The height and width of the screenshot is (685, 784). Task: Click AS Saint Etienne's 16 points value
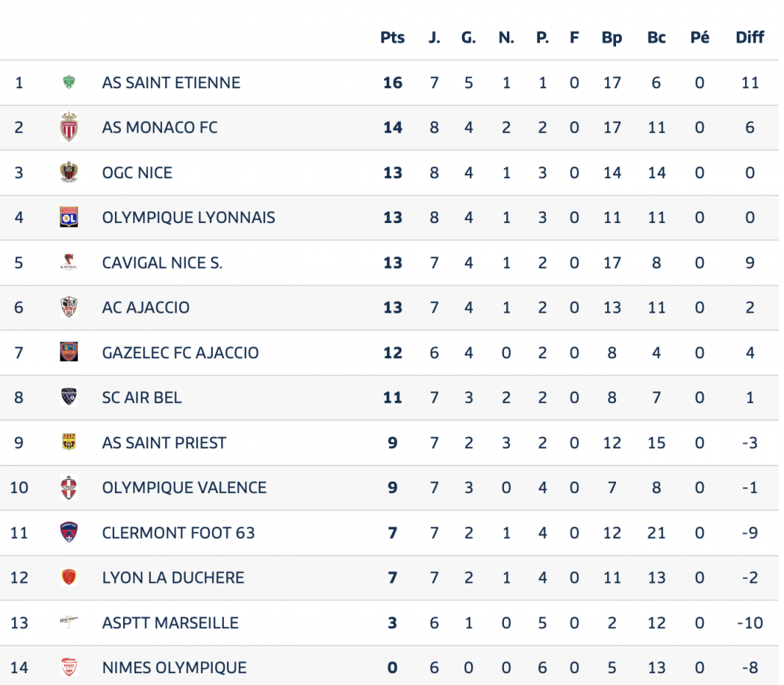pos(393,83)
